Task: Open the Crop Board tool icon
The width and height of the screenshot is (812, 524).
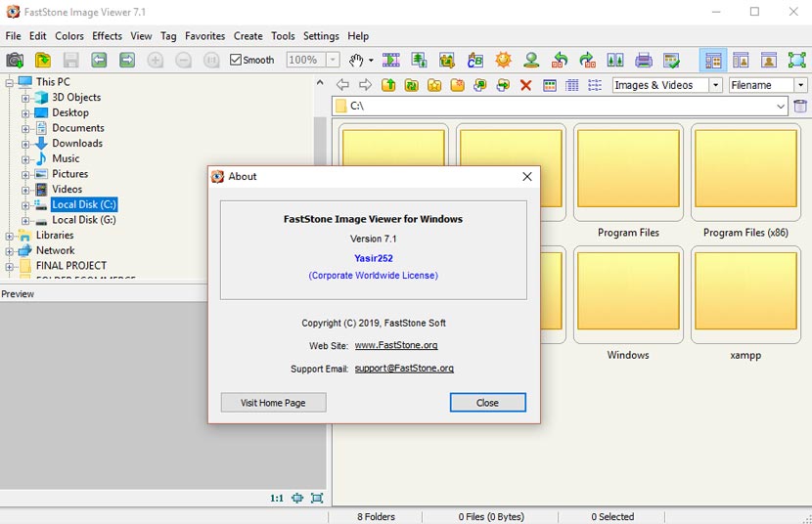Action: 447,60
